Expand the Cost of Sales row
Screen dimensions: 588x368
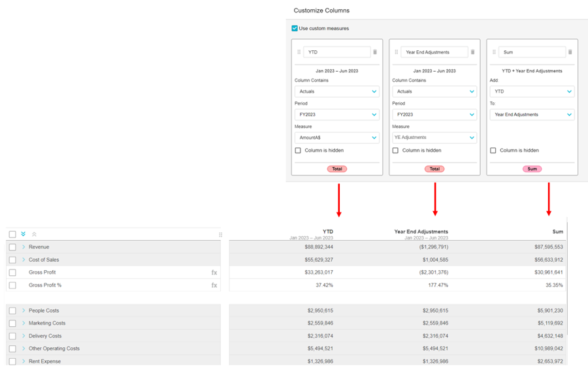(x=24, y=260)
